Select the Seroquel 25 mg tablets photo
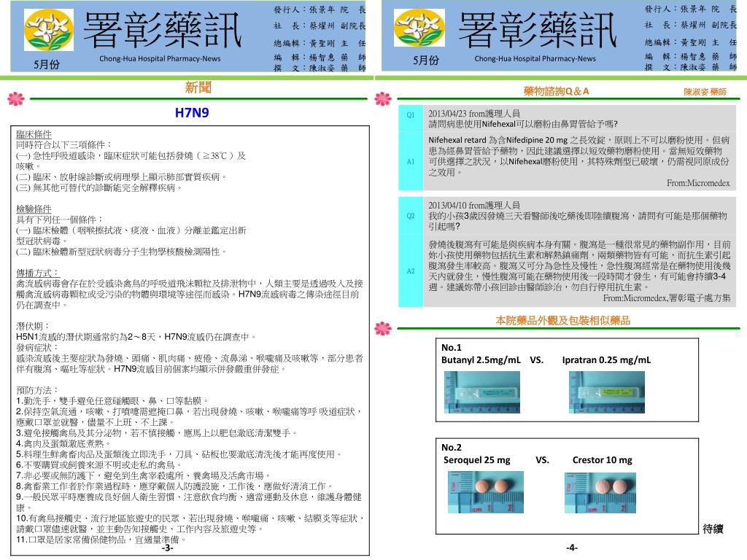 [485, 492]
